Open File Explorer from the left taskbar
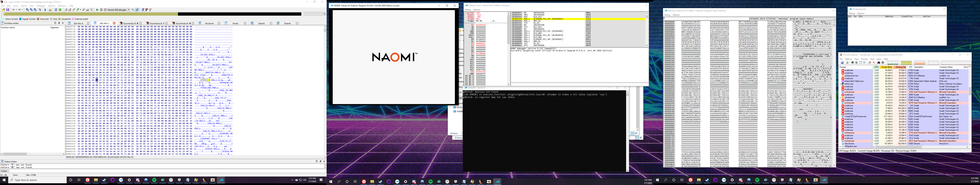980x185 pixels. [x=96, y=180]
